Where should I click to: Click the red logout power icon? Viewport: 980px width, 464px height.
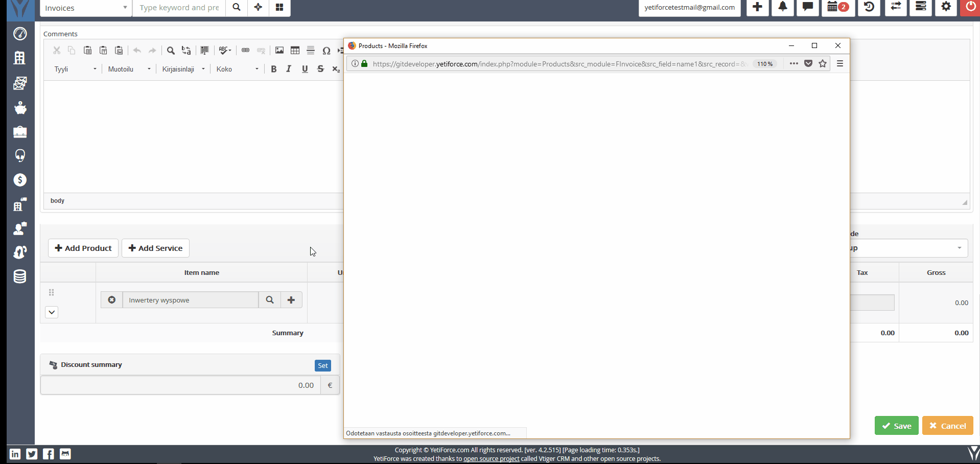969,8
